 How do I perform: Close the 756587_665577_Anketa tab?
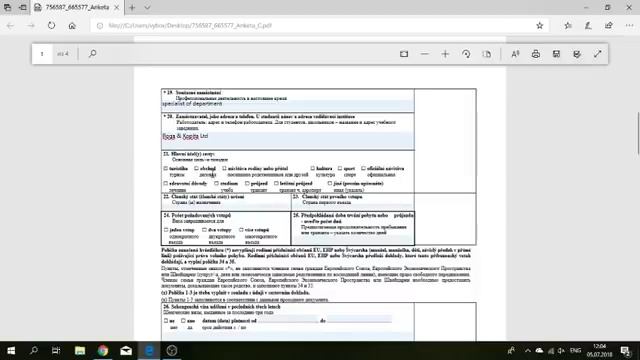[117, 7]
